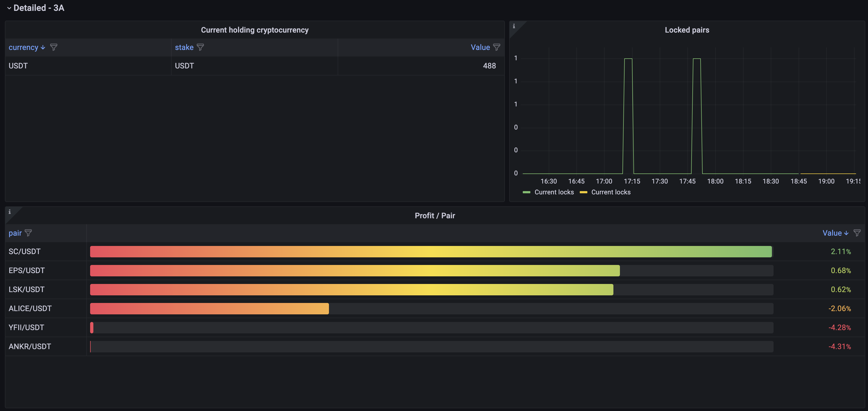Click the Profit / Pair info icon
This screenshot has height=411, width=868.
pos(9,211)
